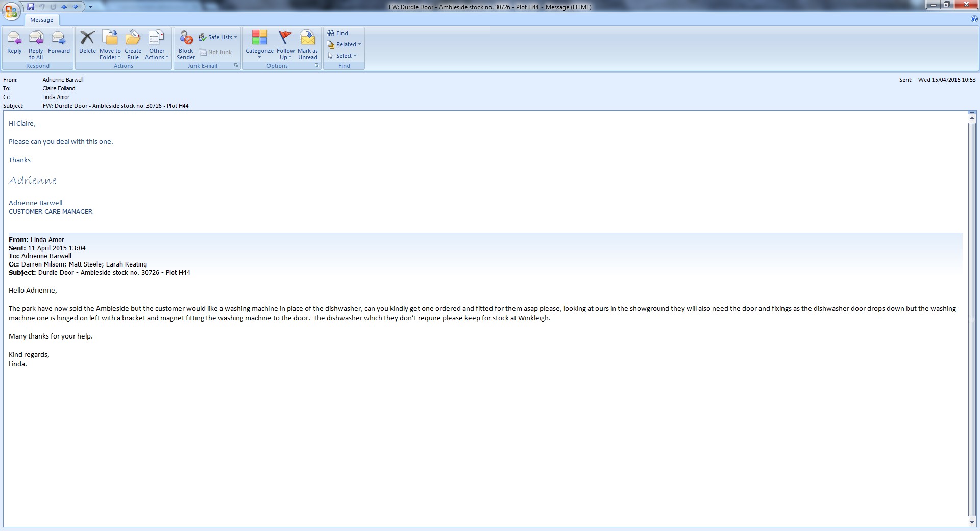Screen dimensions: 980x531
Task: Click the subject line text in header
Action: click(x=115, y=106)
